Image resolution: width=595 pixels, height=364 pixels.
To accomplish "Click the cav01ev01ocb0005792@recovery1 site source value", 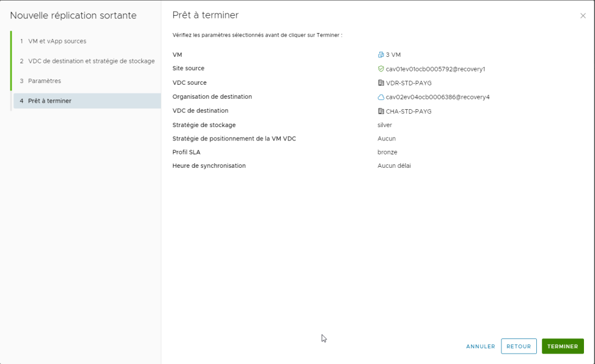I will coord(435,69).
